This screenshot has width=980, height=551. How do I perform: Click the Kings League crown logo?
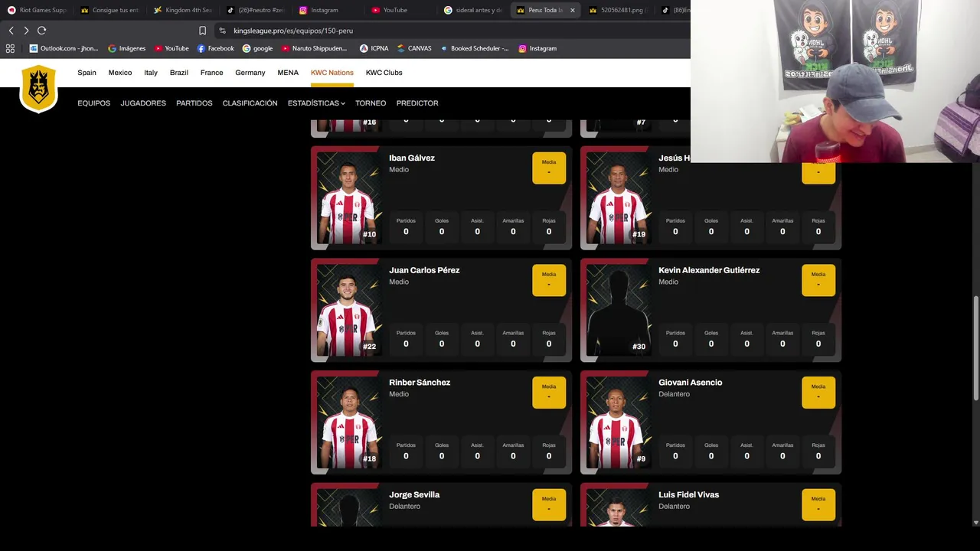tap(38, 88)
